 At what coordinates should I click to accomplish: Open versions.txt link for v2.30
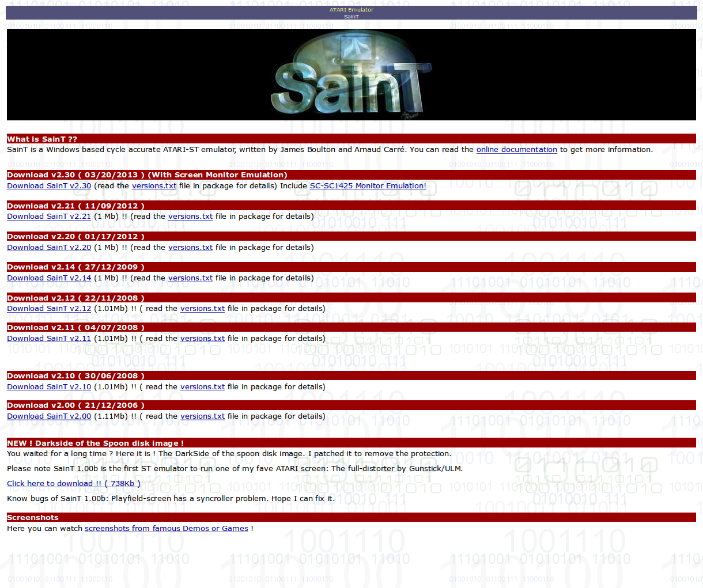pyautogui.click(x=154, y=186)
